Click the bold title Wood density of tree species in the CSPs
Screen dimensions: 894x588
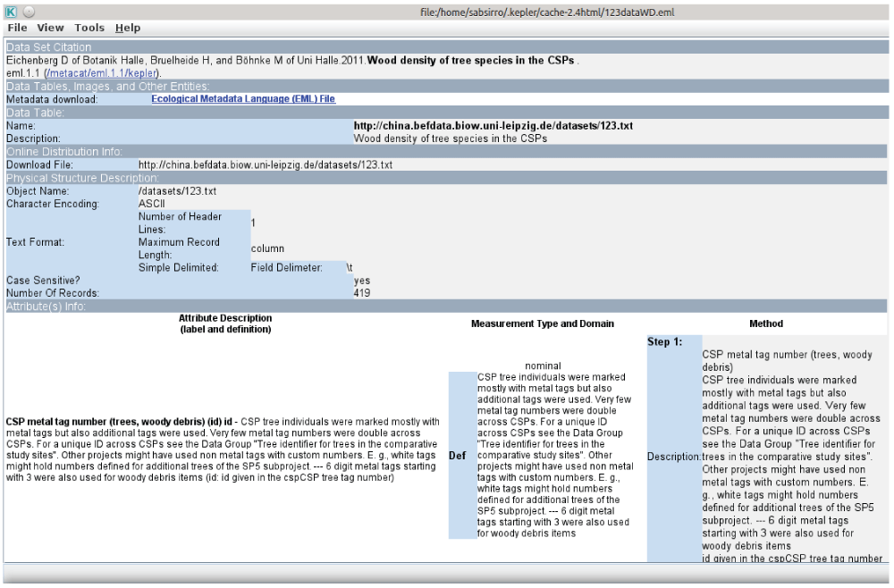click(471, 61)
